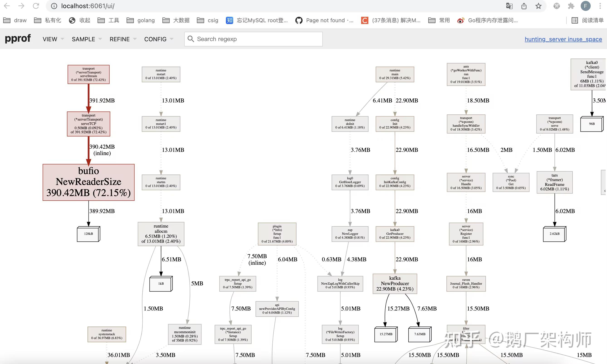Image resolution: width=607 pixels, height=364 pixels.
Task: Click the pprof logo title
Action: coord(18,39)
